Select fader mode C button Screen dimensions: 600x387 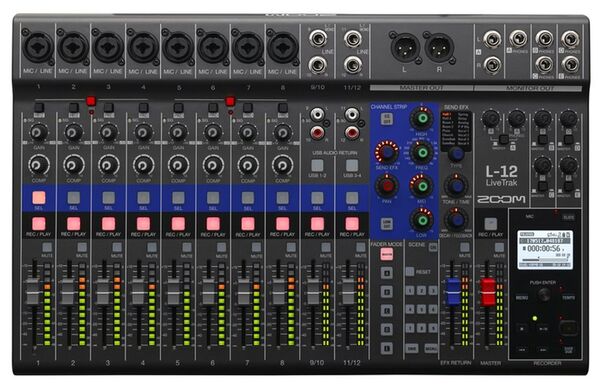click(387, 310)
